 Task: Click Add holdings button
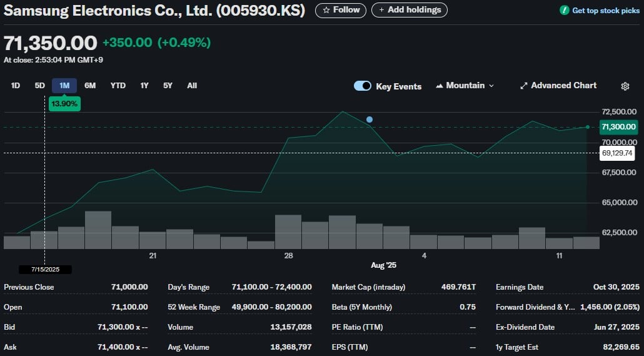(410, 10)
